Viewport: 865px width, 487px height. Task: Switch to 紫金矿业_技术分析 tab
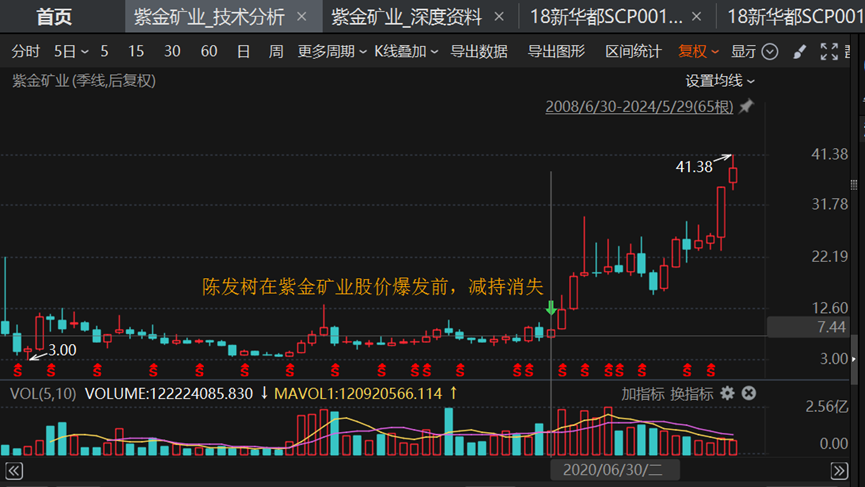click(209, 17)
